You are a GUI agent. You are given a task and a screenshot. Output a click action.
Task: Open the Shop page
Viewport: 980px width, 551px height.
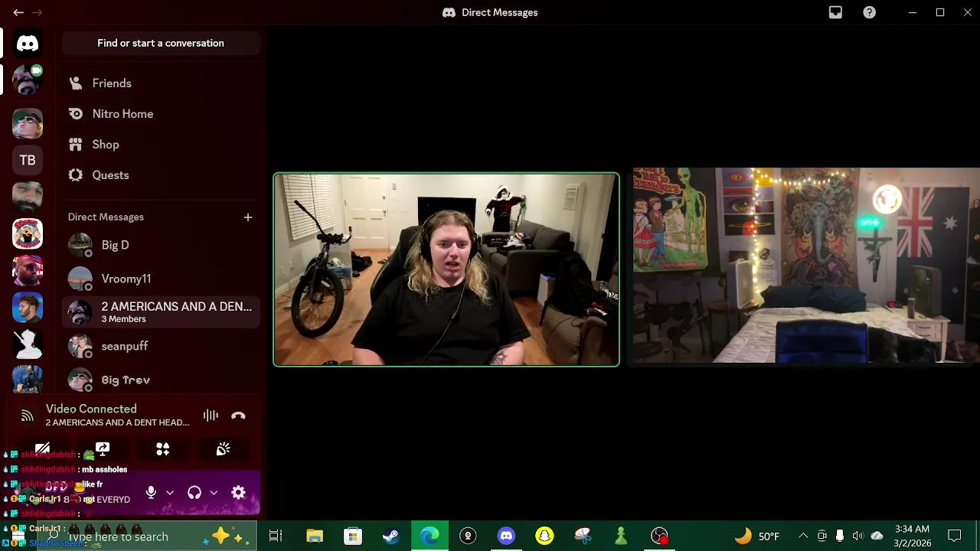pyautogui.click(x=161, y=145)
